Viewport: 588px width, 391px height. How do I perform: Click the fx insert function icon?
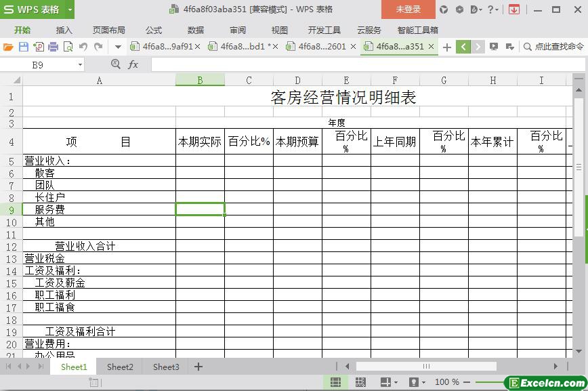point(133,64)
